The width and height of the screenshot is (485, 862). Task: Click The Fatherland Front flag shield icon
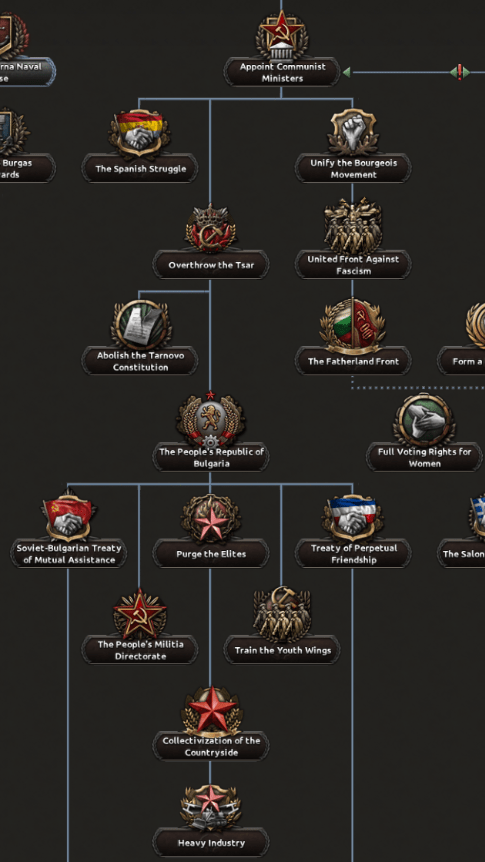(x=352, y=325)
